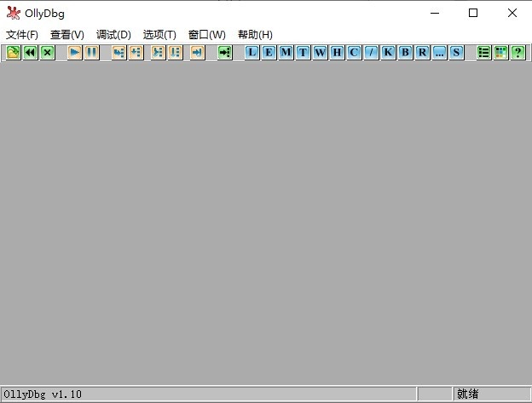
Task: Show Run trace with ellipsis button
Action: [439, 53]
